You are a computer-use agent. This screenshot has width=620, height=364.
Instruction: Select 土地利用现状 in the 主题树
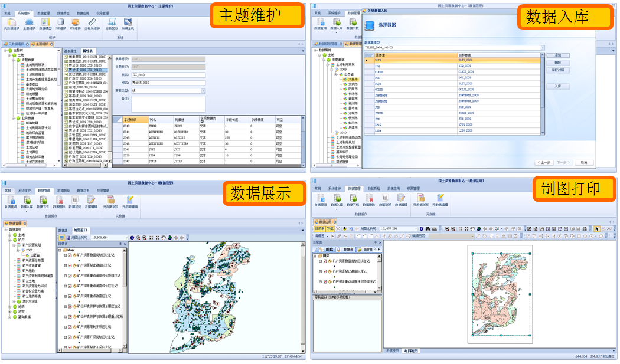[x=35, y=65]
